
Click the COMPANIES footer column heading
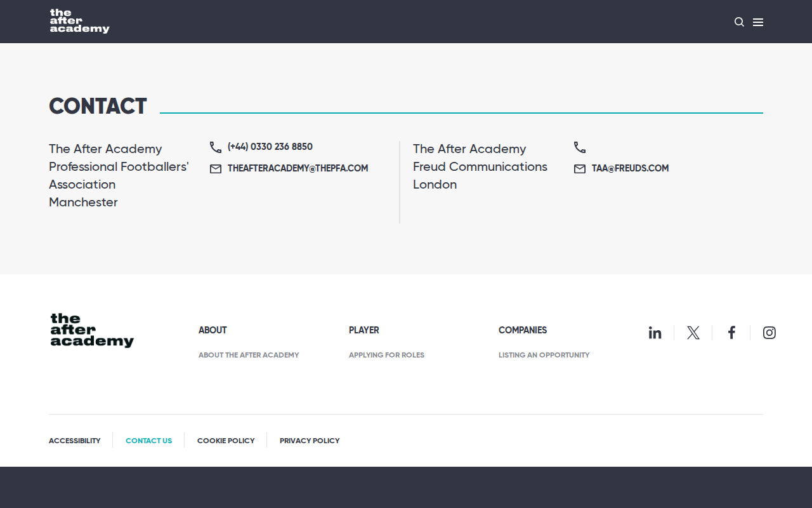[523, 330]
